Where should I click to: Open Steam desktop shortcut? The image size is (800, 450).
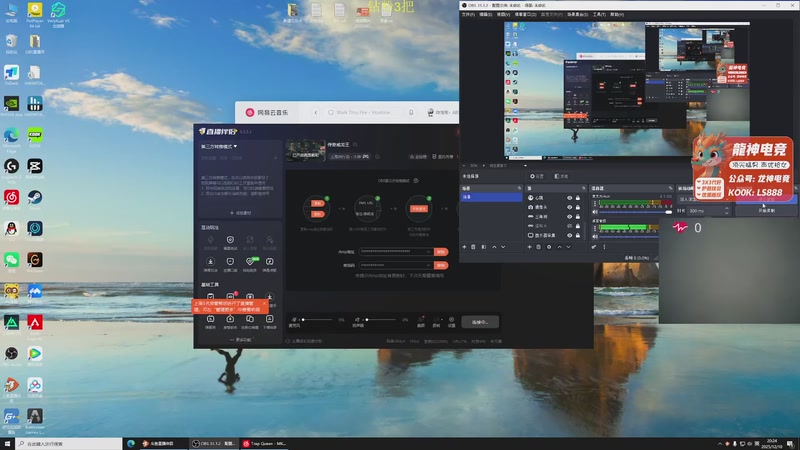35,199
